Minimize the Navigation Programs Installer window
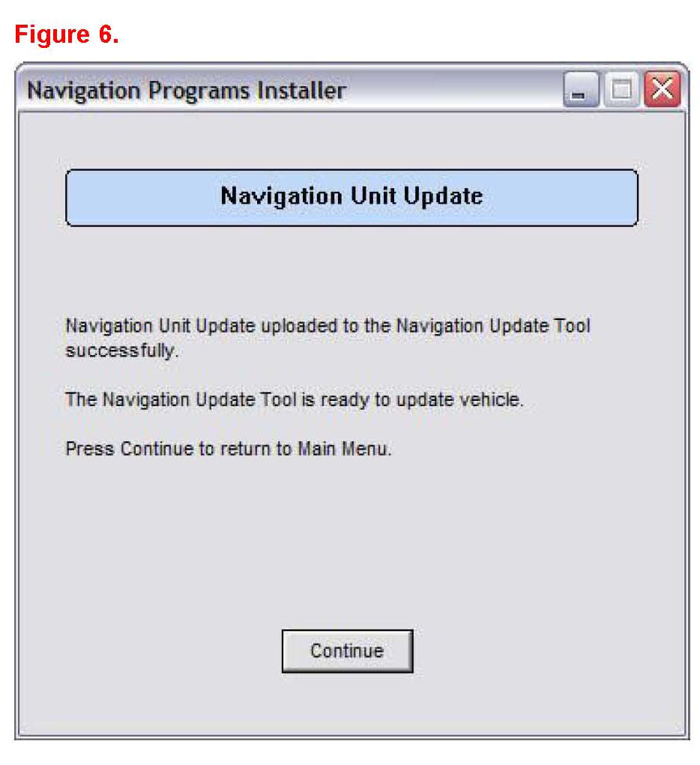 (x=580, y=89)
